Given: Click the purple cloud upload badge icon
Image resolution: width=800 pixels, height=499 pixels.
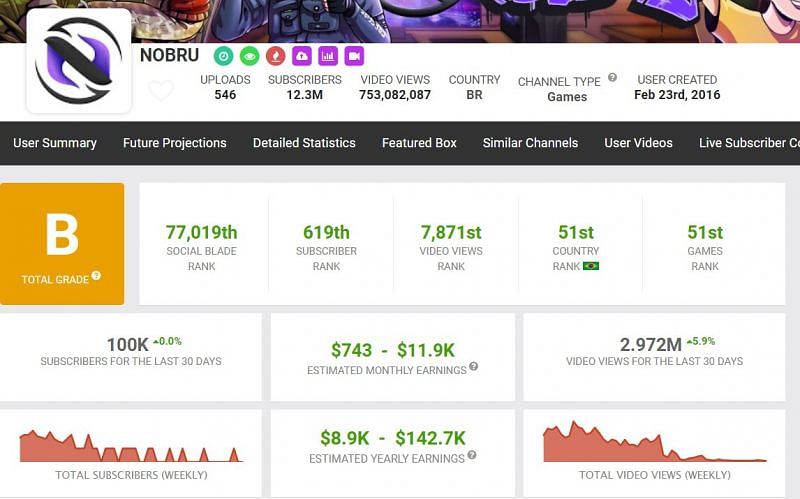Looking at the screenshot, I should pyautogui.click(x=302, y=56).
